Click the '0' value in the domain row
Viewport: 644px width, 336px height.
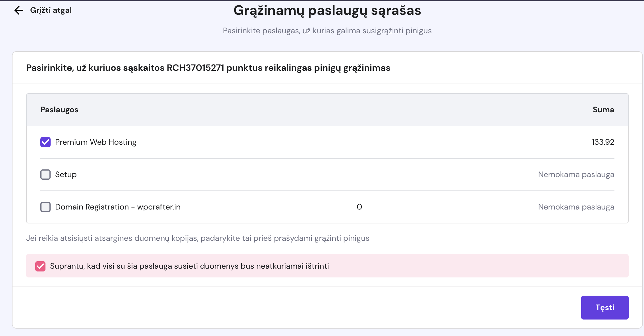click(359, 207)
